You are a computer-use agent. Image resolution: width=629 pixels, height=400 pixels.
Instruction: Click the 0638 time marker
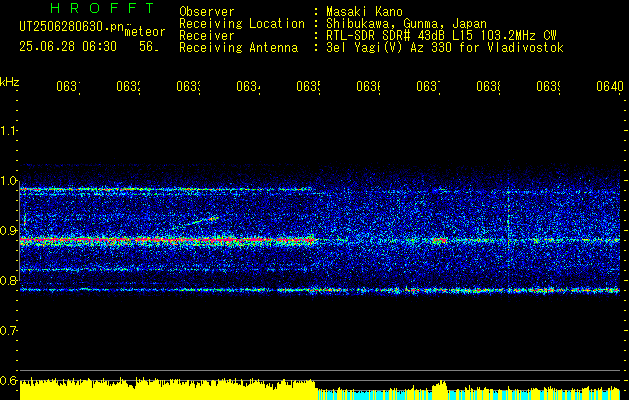[x=488, y=87]
